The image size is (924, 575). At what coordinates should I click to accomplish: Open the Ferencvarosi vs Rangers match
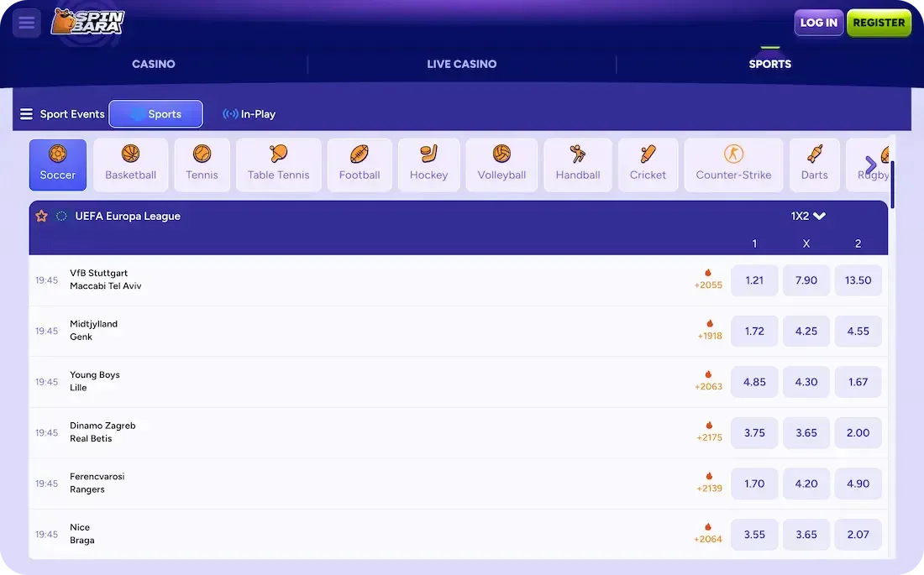459,484
